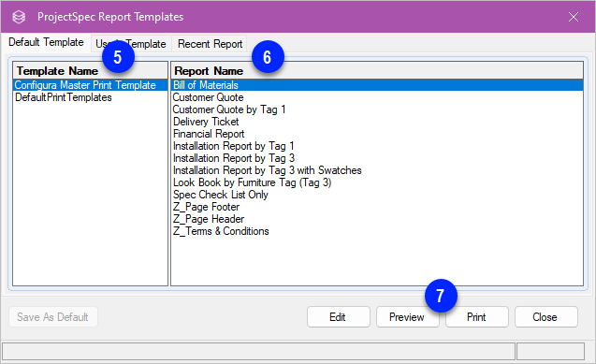Select the Z_Page Footer report
The width and height of the screenshot is (596, 364).
[377, 207]
